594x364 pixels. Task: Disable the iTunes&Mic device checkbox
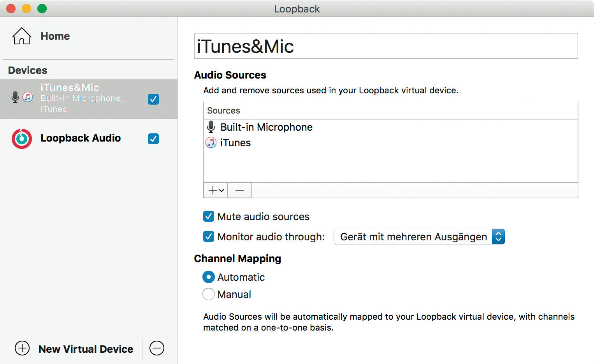[x=153, y=99]
